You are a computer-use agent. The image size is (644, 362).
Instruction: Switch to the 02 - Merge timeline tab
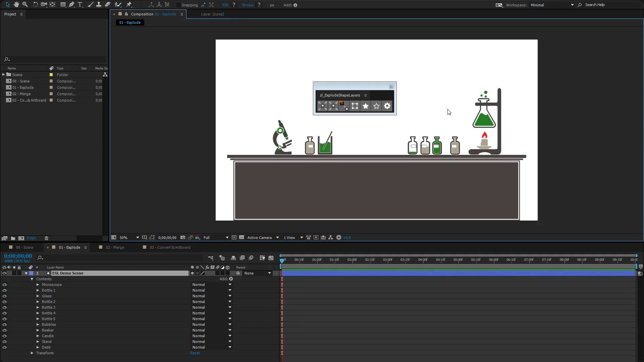(115, 247)
